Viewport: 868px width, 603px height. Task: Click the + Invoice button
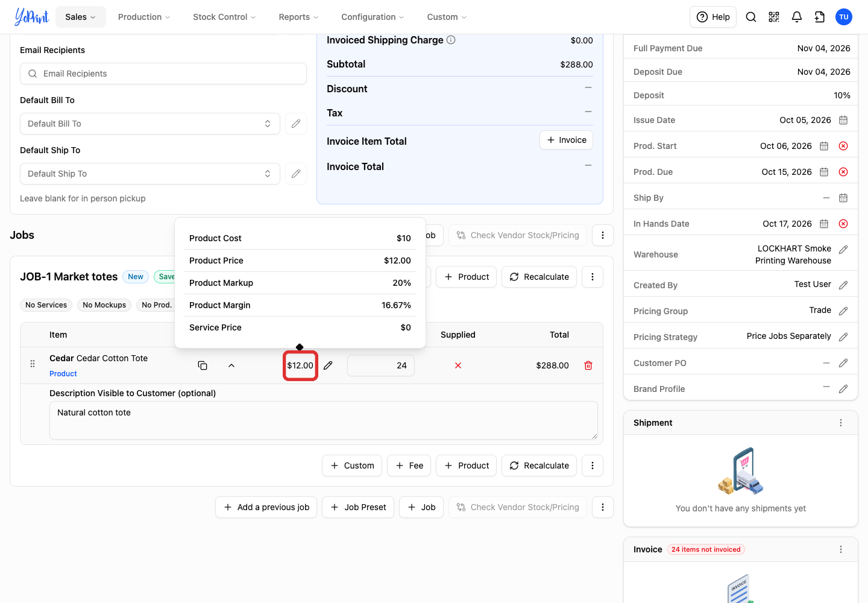pos(566,140)
